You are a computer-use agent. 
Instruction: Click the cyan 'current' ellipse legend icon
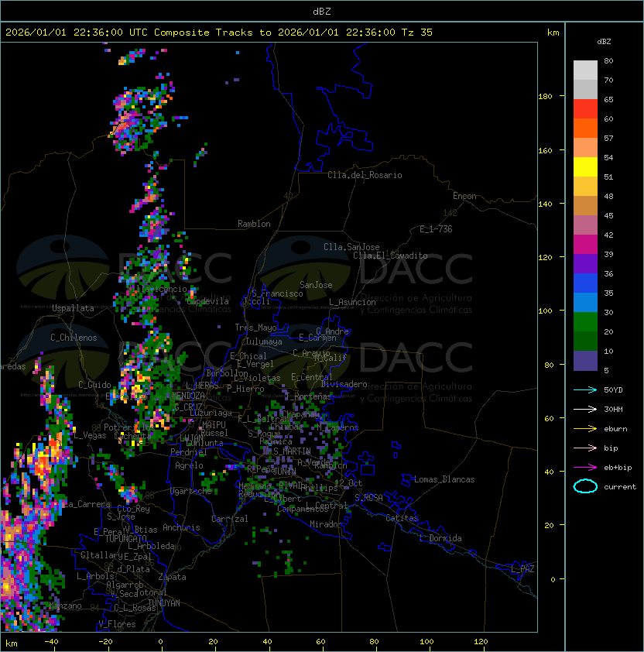coord(585,486)
